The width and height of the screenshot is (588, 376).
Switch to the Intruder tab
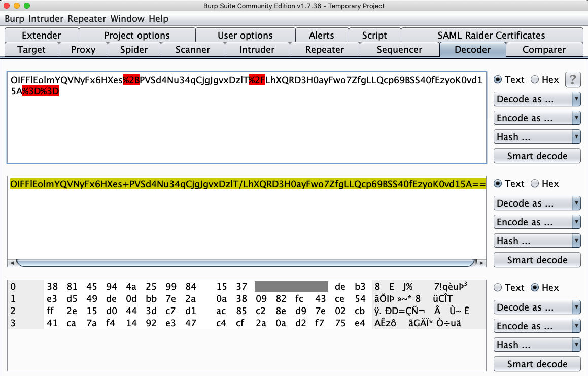[x=257, y=50]
